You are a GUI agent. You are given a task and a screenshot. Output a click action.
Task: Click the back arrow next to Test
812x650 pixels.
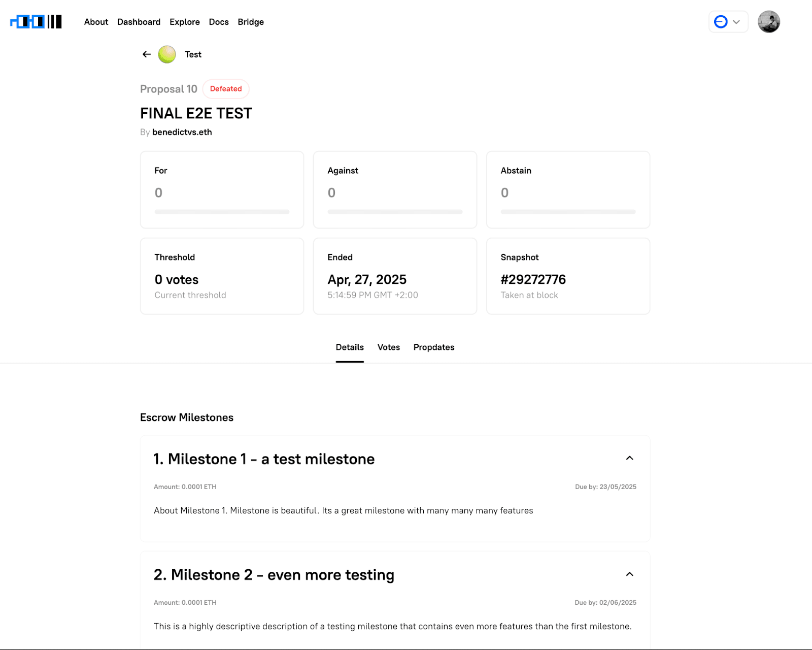[147, 54]
